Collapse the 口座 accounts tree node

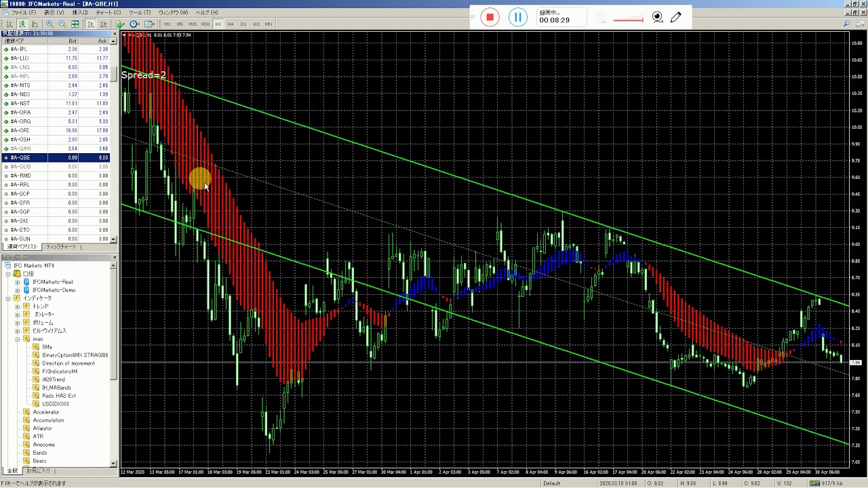pos(9,274)
